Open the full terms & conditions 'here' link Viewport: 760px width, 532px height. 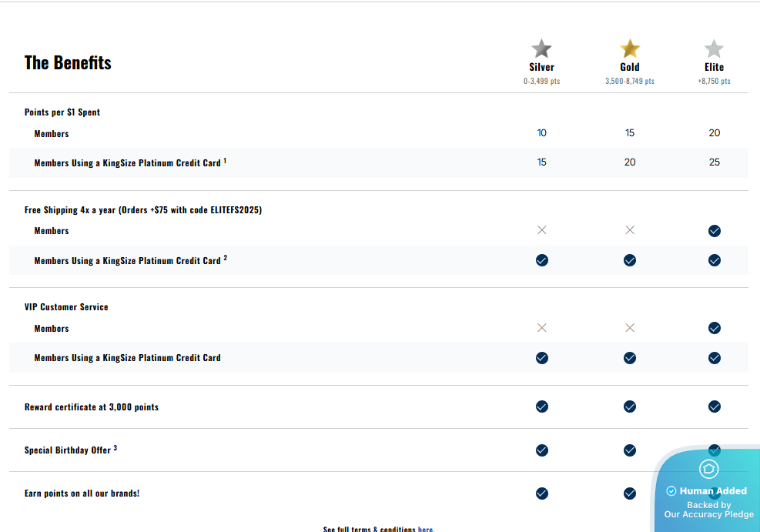coord(425,529)
